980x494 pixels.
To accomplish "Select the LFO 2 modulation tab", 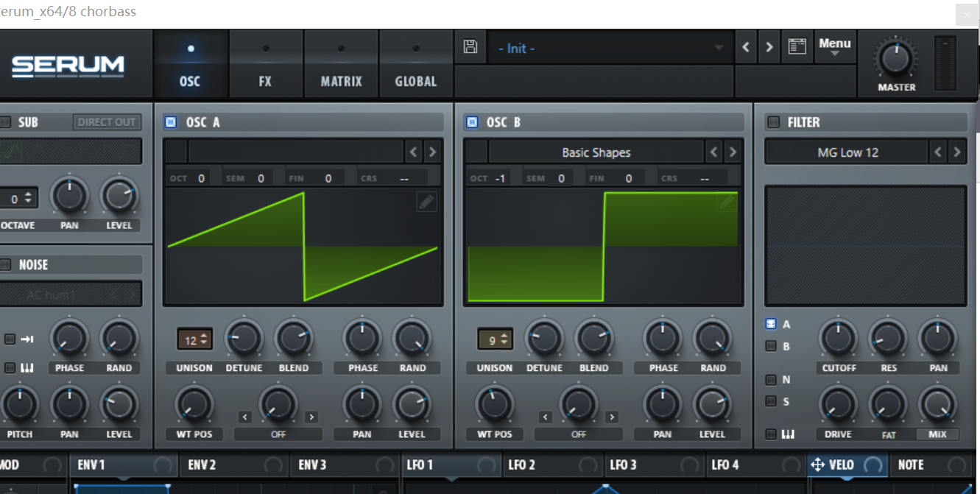I will coord(554,465).
